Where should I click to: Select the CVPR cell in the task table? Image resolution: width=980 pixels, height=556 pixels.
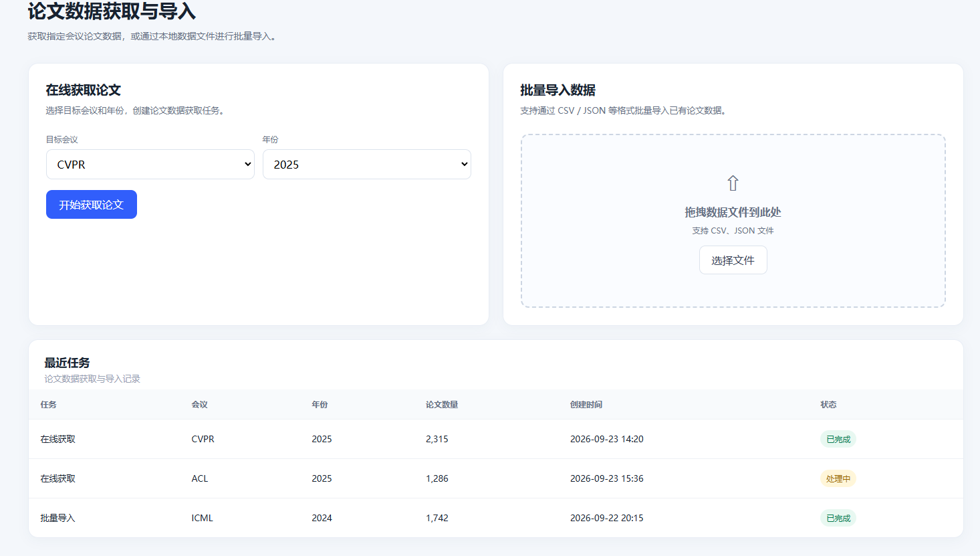[x=203, y=439]
